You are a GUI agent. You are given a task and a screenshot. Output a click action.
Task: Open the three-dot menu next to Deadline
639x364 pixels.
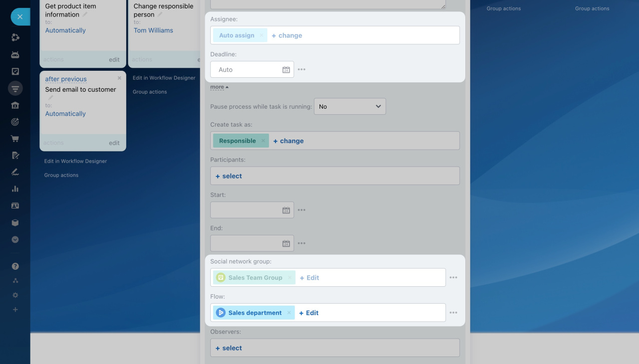pyautogui.click(x=302, y=70)
